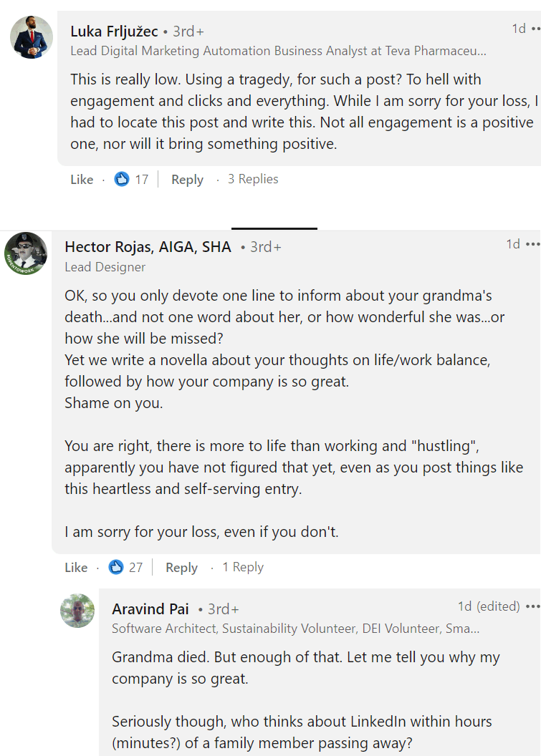Like Hector Rojas's comment
This screenshot has width=541, height=756.
[x=76, y=568]
